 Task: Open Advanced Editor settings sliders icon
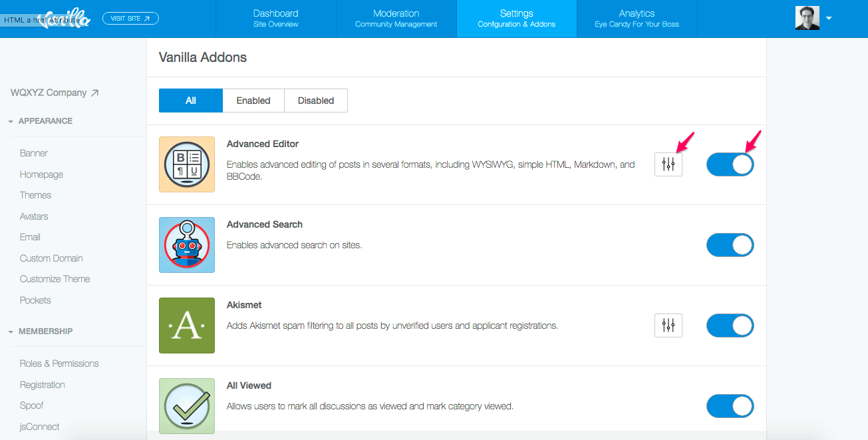click(668, 164)
